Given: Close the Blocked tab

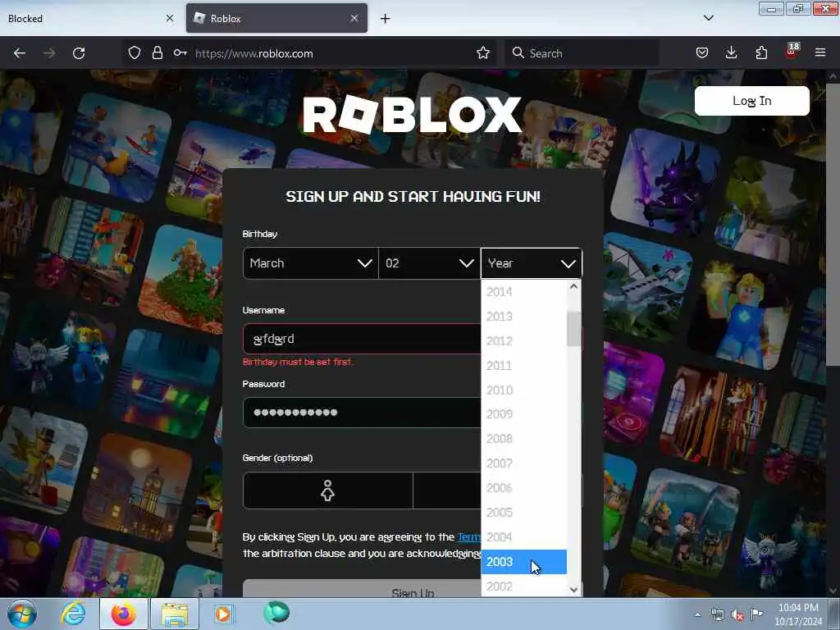Looking at the screenshot, I should click(170, 18).
